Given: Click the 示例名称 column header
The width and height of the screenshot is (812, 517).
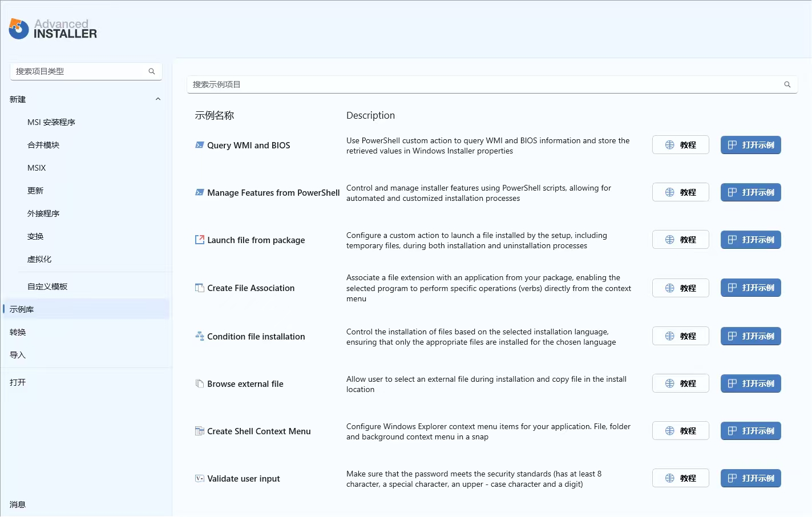Looking at the screenshot, I should pyautogui.click(x=215, y=115).
